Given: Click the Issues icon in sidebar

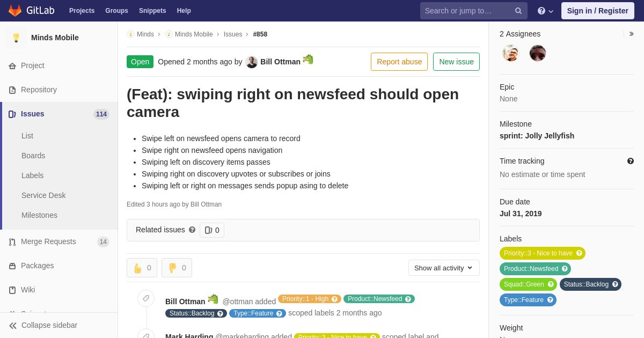Looking at the screenshot, I should click(12, 114).
